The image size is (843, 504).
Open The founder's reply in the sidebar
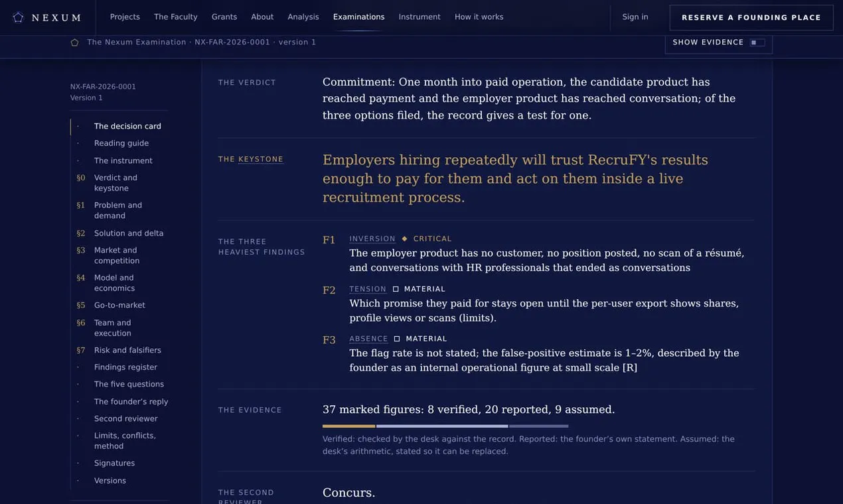click(x=131, y=402)
